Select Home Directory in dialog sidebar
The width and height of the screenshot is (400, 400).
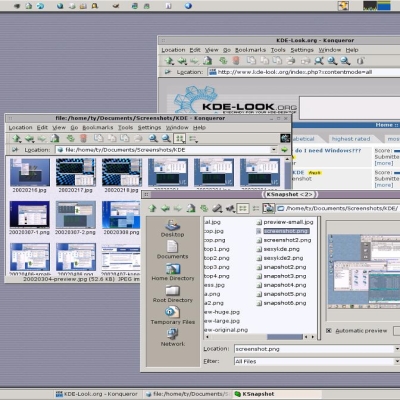point(173,272)
